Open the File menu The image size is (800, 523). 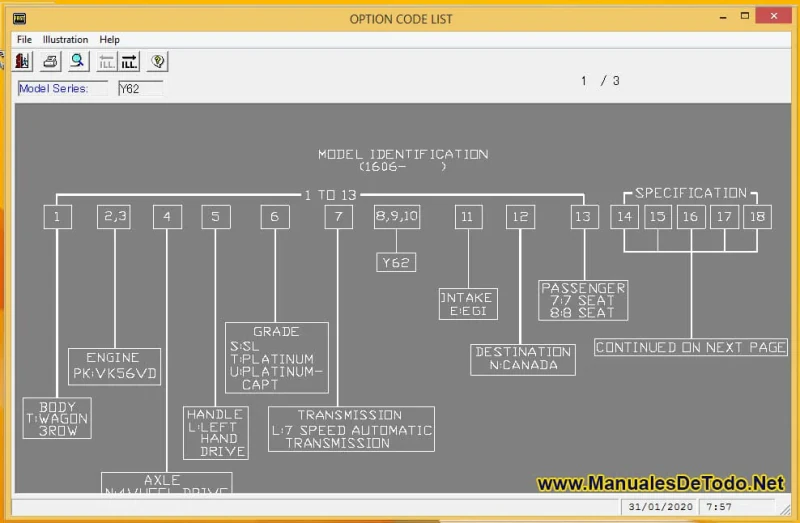point(24,40)
